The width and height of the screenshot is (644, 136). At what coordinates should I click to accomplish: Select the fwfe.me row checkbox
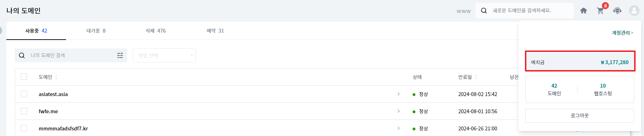[24, 111]
